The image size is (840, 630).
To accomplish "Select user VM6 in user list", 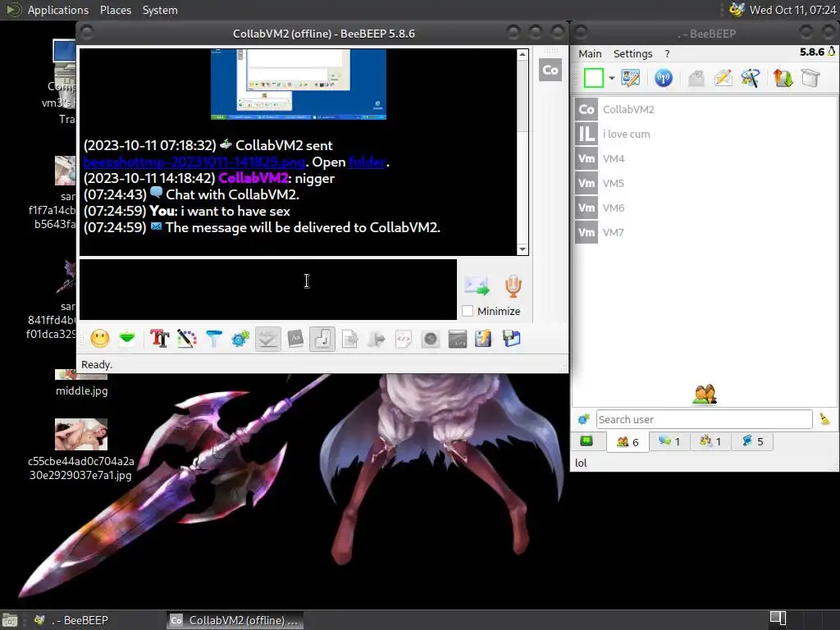I will pyautogui.click(x=705, y=208).
